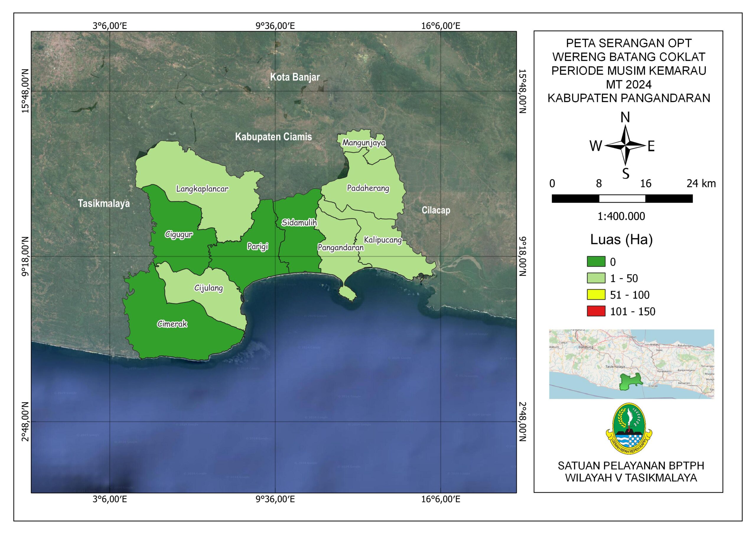Click the dark green 0 legend swatch
Image resolution: width=756 pixels, height=534 pixels.
tap(596, 262)
